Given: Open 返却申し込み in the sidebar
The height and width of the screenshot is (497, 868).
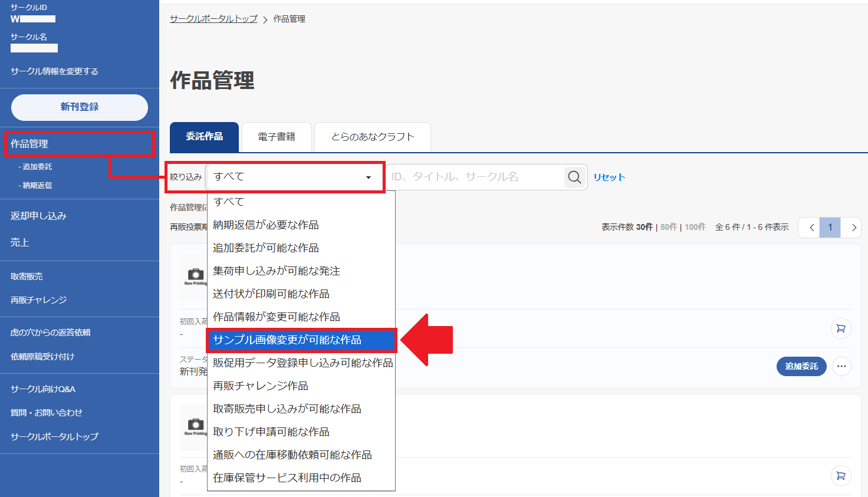Looking at the screenshot, I should [39, 216].
